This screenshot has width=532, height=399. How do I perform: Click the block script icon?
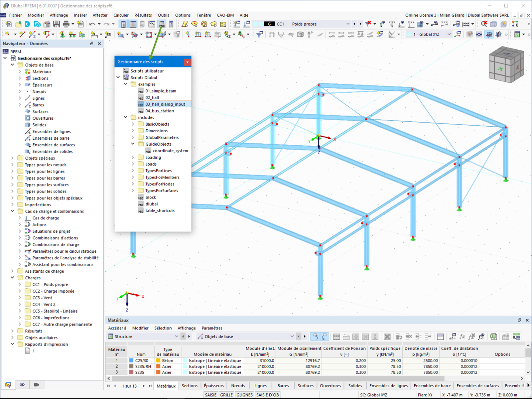(141, 198)
